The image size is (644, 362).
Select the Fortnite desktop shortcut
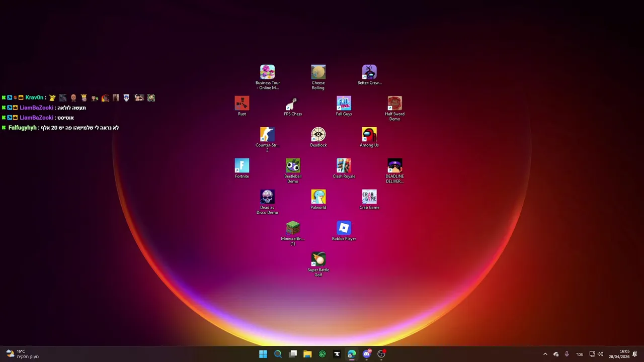click(x=242, y=168)
